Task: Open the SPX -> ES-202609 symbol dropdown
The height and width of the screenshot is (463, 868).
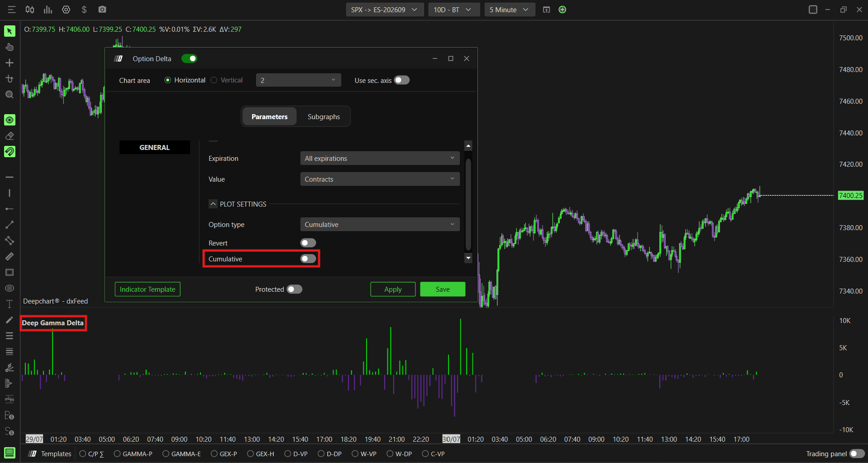Action: (385, 10)
